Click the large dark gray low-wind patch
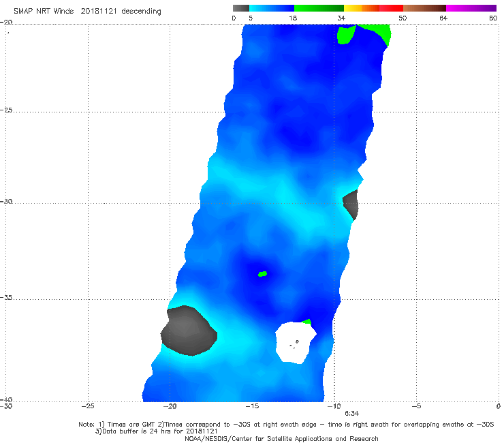 click(189, 331)
